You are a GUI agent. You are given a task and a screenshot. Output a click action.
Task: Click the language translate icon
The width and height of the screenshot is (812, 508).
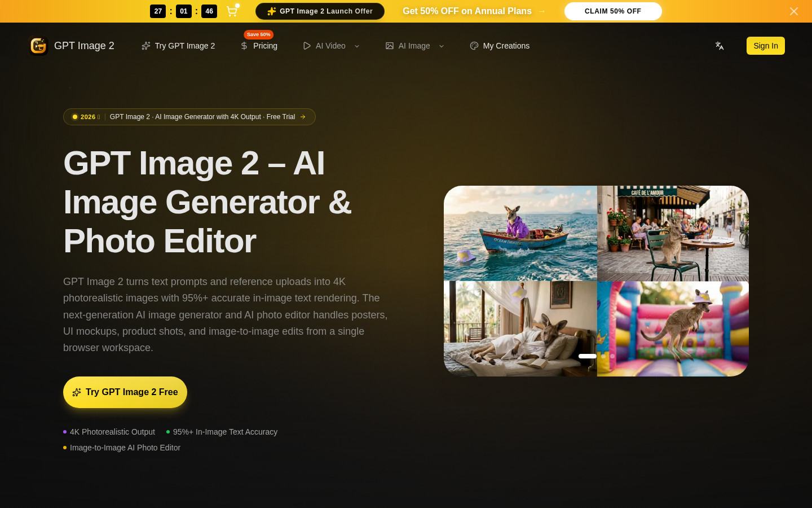coord(720,46)
